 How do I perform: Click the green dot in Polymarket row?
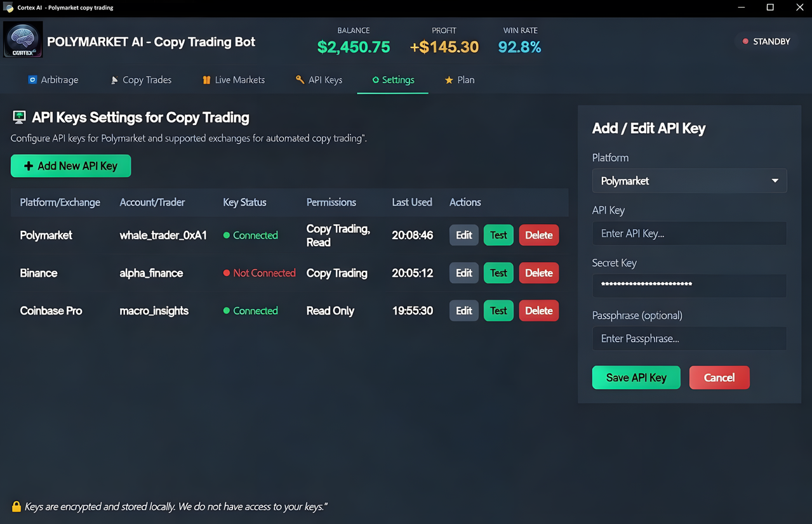pos(227,235)
